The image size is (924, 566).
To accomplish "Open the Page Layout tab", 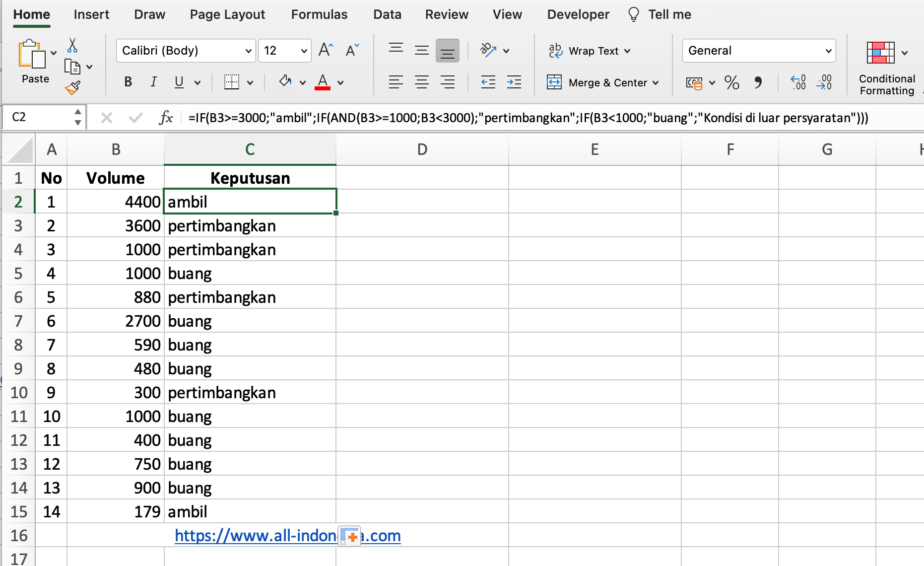I will pyautogui.click(x=227, y=14).
